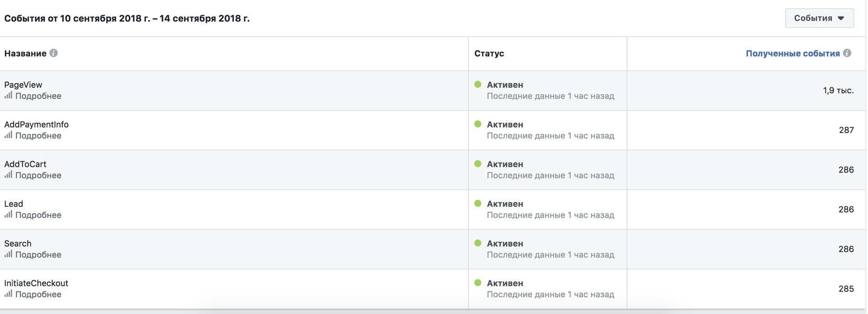This screenshot has width=868, height=314.
Task: Sort by Полученные события column header
Action: click(x=792, y=53)
